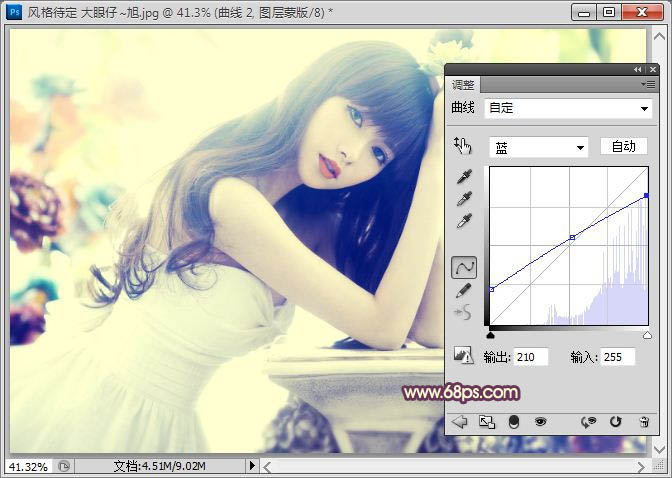Toggle adjustment layer visibility eye icon
The height and width of the screenshot is (478, 672).
click(x=541, y=422)
